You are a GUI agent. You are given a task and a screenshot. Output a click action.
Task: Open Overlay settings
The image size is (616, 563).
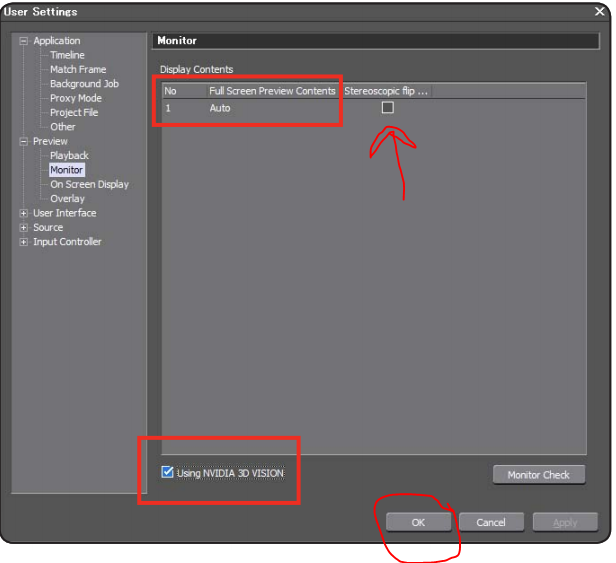pyautogui.click(x=67, y=199)
